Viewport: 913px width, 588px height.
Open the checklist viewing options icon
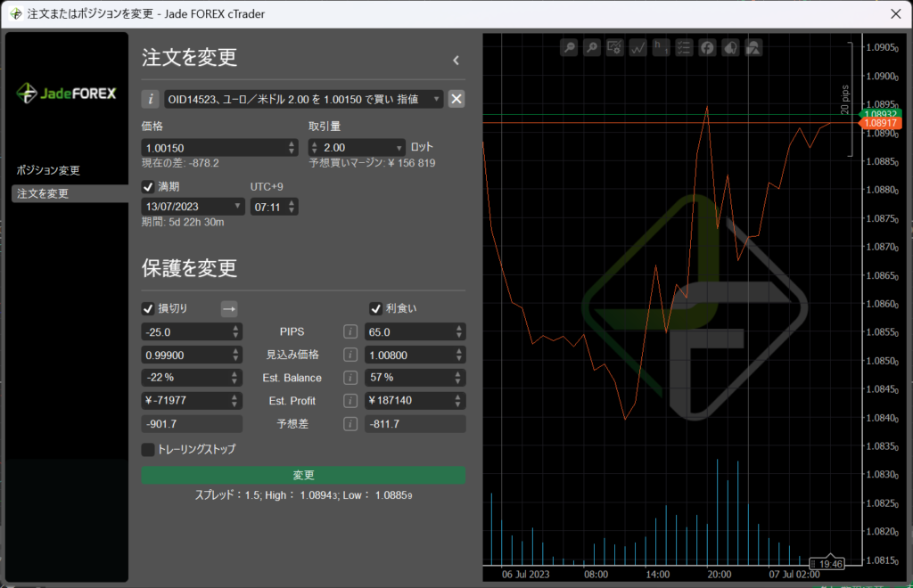(684, 47)
